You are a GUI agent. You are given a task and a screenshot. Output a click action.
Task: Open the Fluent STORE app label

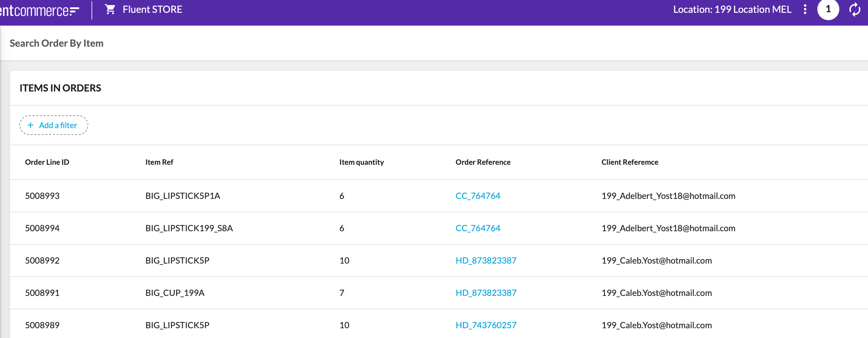coord(152,9)
